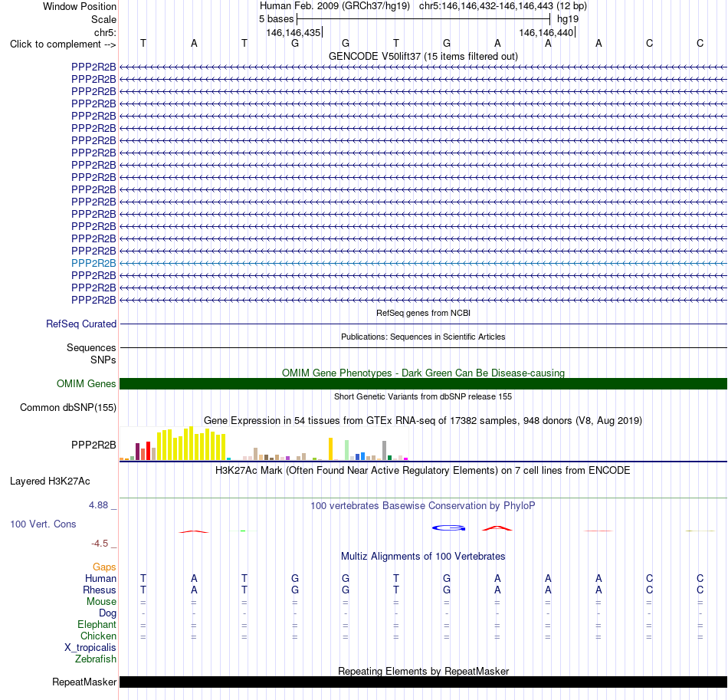
Task: Click the tall gray bar in GTEx chart
Action: point(385,451)
